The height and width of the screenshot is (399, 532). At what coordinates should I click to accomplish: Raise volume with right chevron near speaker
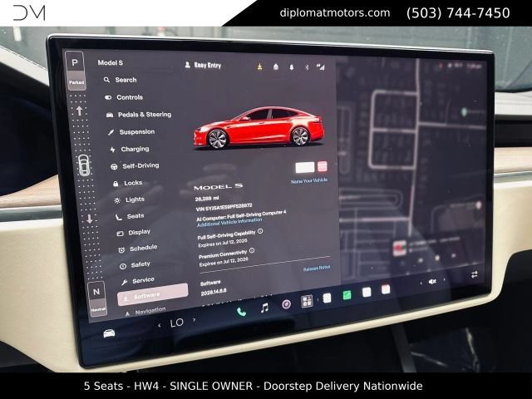tap(444, 280)
